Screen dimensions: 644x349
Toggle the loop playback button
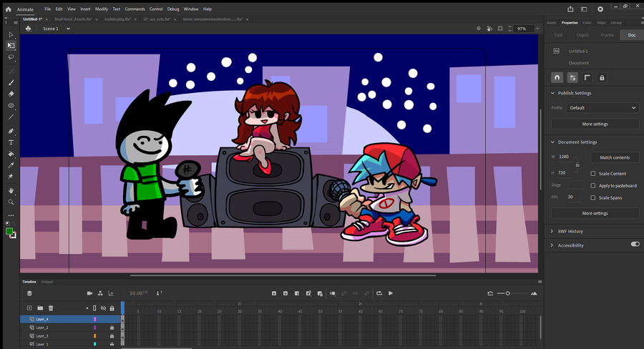click(x=379, y=293)
